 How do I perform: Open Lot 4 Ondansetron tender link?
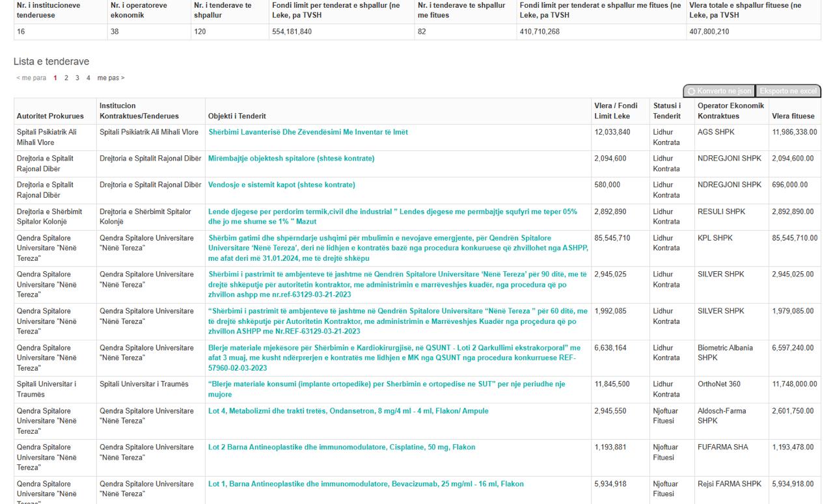coord(348,411)
